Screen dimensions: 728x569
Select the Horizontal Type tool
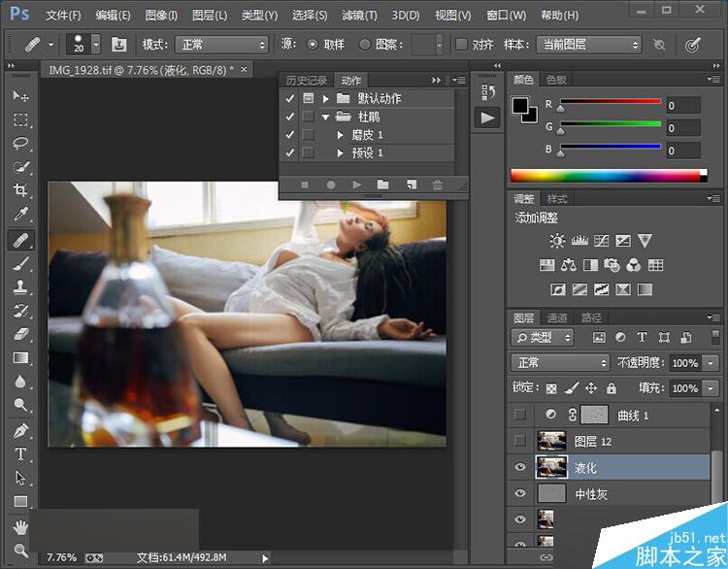pyautogui.click(x=20, y=454)
